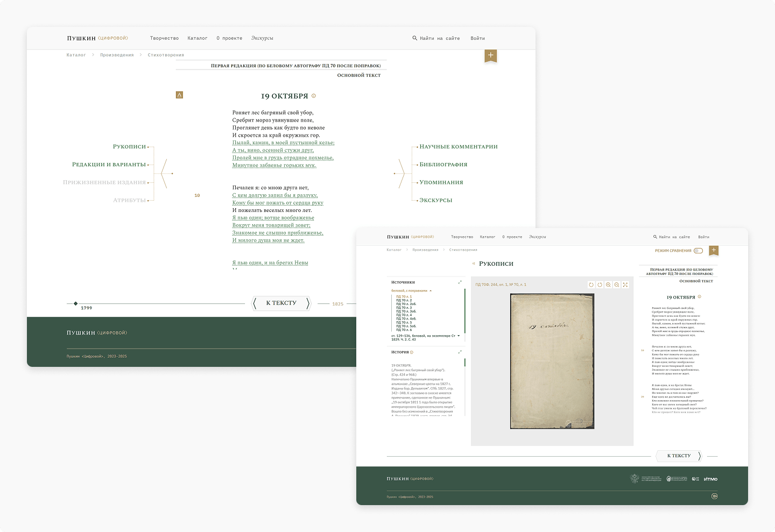Expand the Источники panel
Image resolution: width=775 pixels, height=532 pixels.
pos(460,282)
